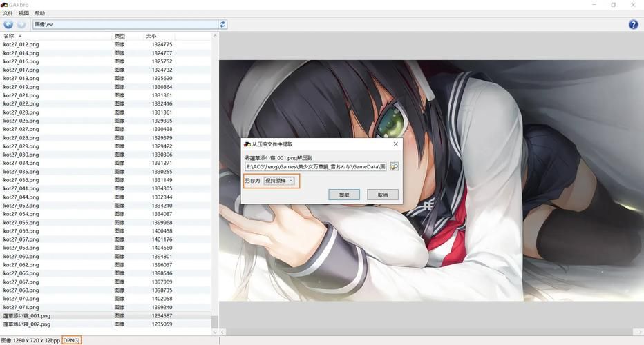The image size is (644, 345).
Task: Click status bar text 1280 x 720 x 32bpp
Action: click(x=37, y=340)
